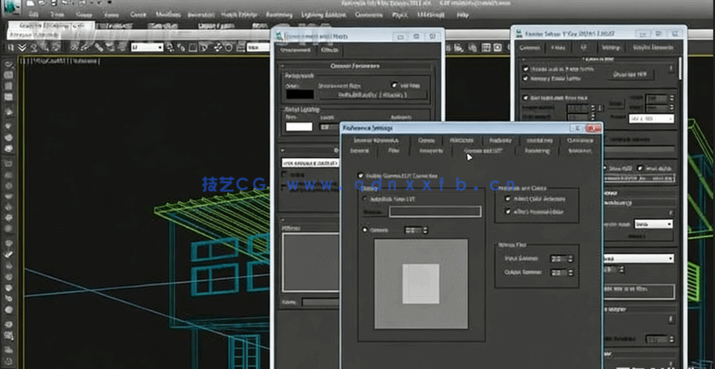Viewport: 715px width, 369px height.
Task: Activate the Select Object tool
Action: tap(169, 47)
